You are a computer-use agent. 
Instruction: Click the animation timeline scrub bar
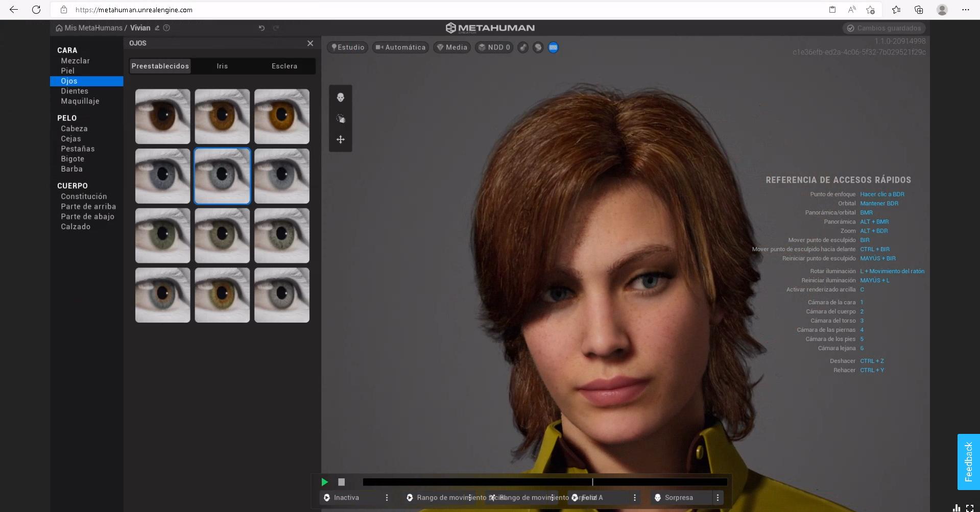click(544, 482)
